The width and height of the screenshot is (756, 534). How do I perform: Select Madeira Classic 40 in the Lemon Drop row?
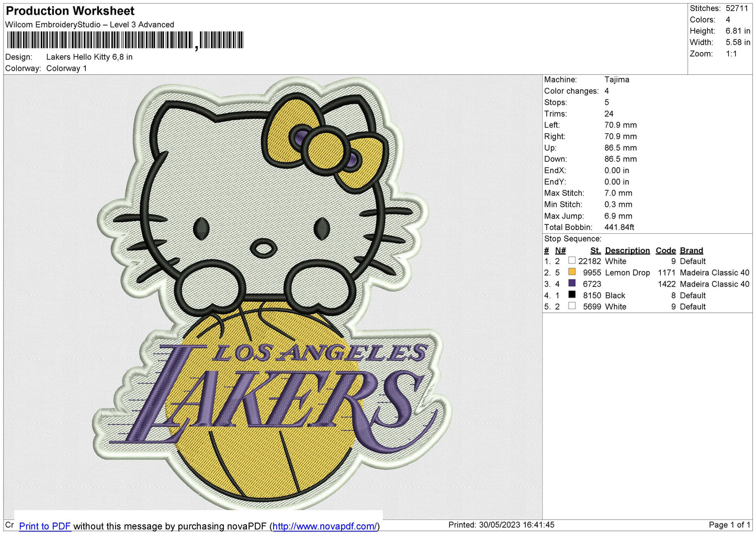pos(715,273)
